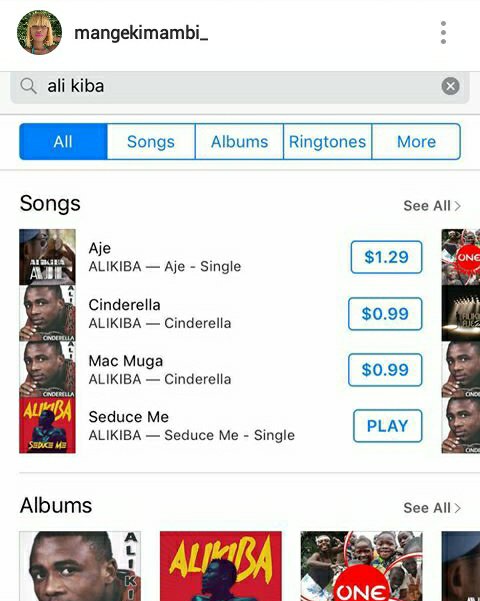This screenshot has width=480, height=601.
Task: Open the Seduce Me cover art
Action: 48,425
